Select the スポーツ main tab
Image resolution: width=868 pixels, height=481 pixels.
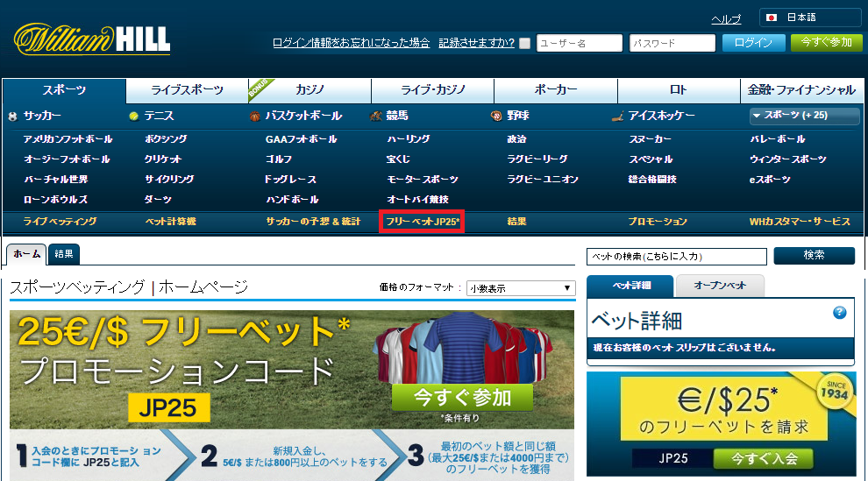pyautogui.click(x=65, y=90)
